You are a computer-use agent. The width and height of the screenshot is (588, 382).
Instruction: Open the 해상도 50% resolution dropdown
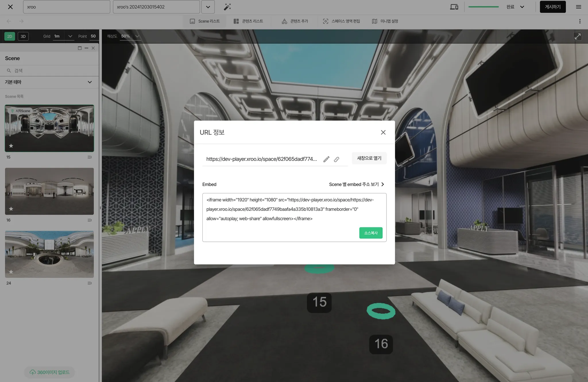tap(137, 36)
